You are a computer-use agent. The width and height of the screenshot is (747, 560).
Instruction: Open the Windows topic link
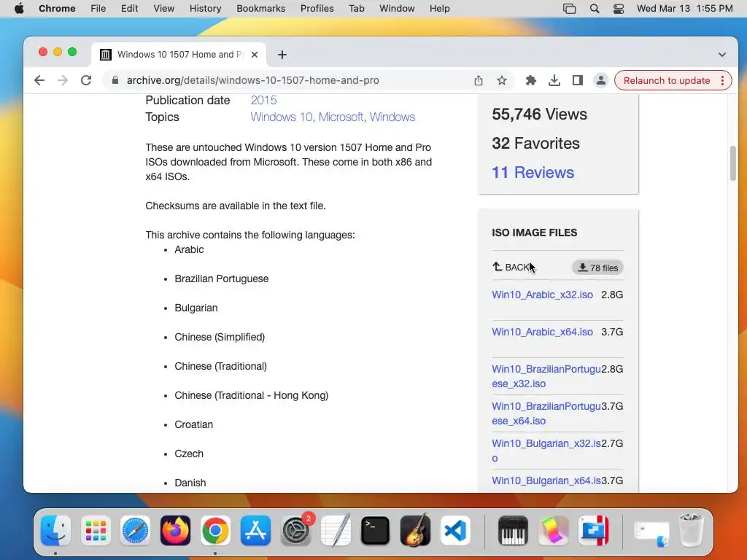tap(392, 117)
